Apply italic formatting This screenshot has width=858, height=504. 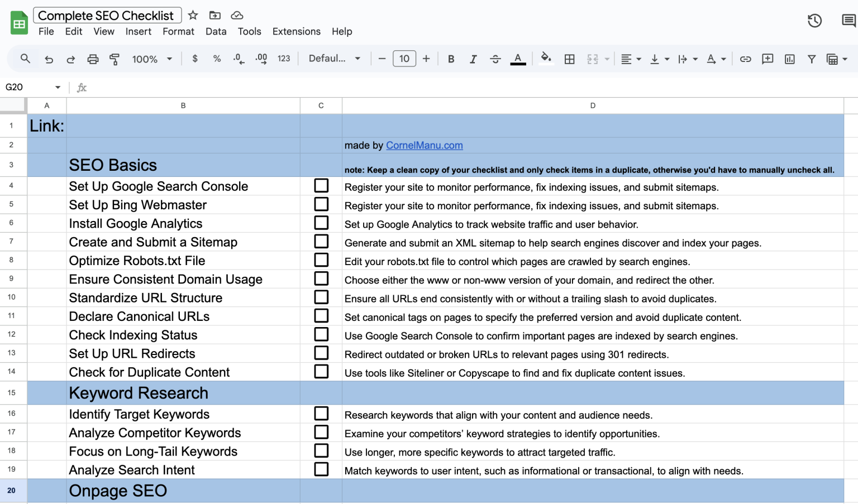point(473,59)
